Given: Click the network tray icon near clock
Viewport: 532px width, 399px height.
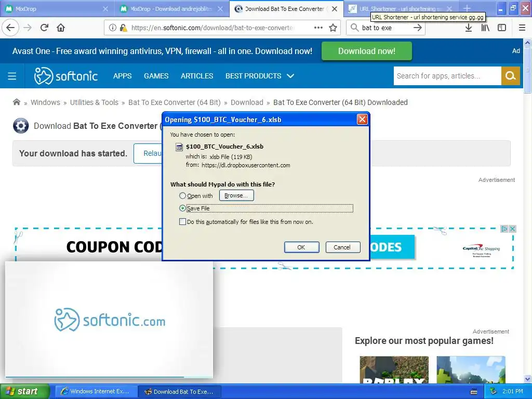Looking at the screenshot, I should pos(494,392).
